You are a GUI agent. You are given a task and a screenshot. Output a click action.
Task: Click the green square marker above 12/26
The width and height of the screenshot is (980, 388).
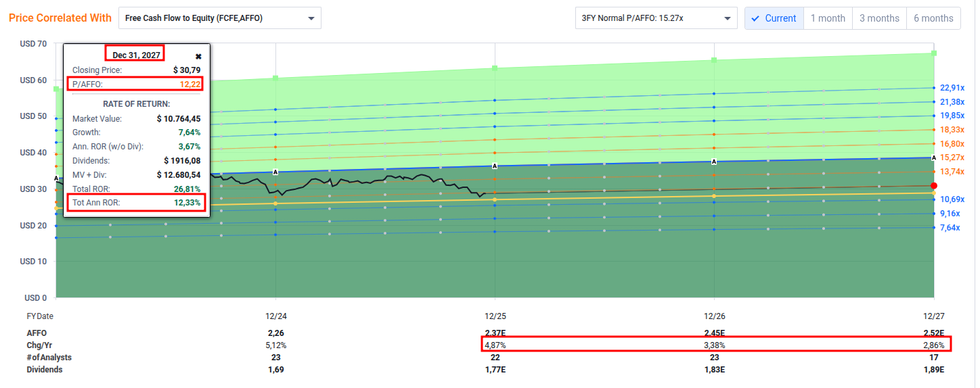click(x=714, y=60)
